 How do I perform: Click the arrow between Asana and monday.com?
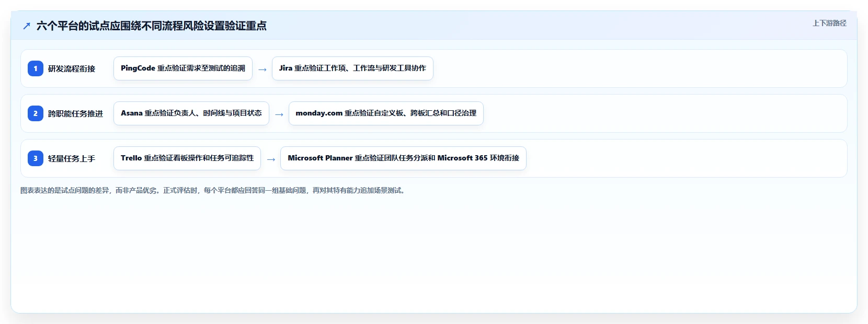[279, 114]
